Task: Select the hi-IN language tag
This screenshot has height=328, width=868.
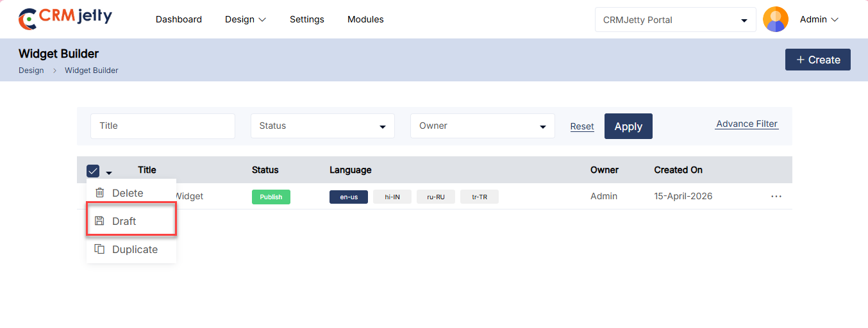Action: pos(392,197)
